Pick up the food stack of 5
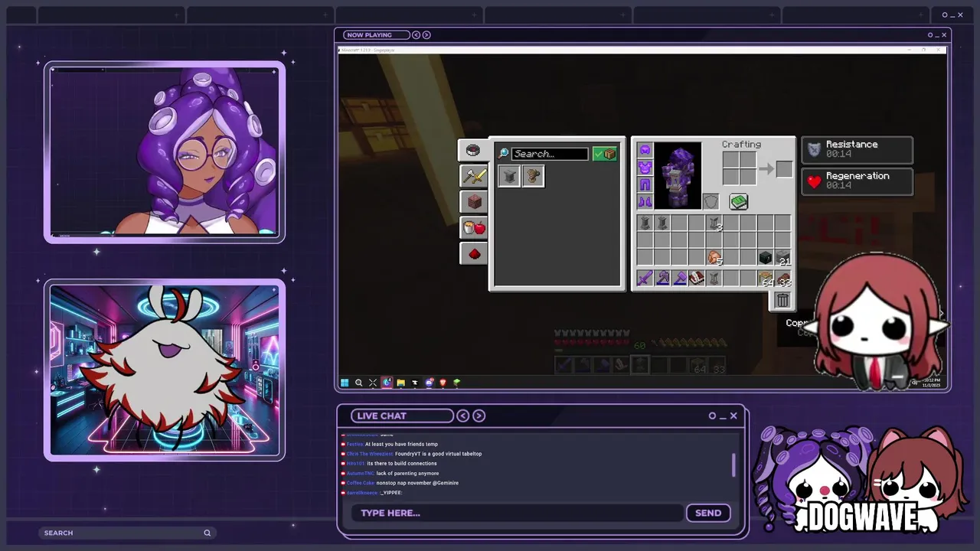 [714, 258]
